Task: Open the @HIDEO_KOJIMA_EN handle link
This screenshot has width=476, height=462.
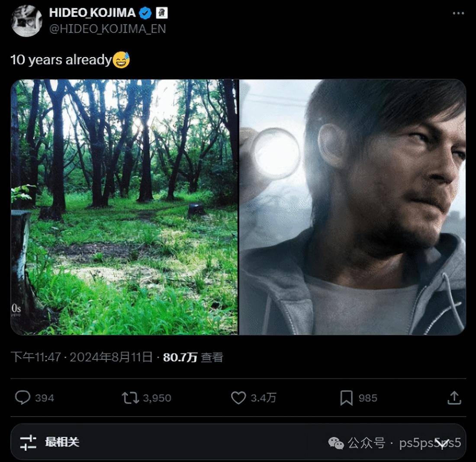Action: 107,29
